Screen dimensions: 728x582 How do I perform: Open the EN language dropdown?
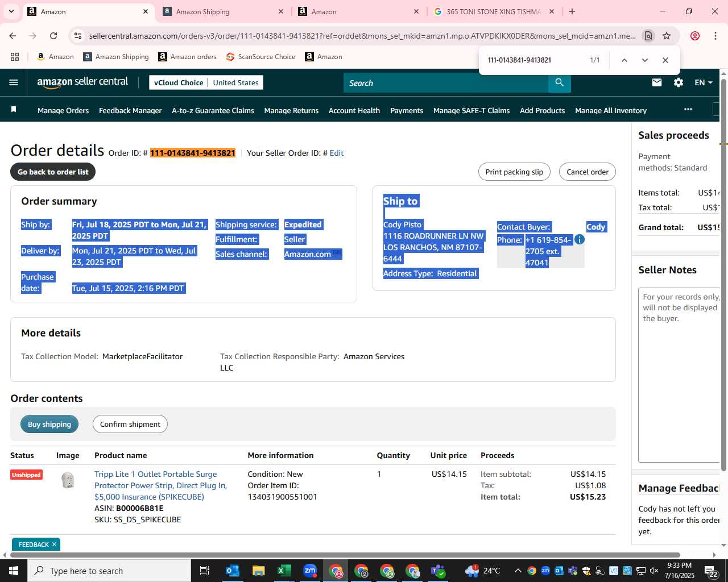coord(704,82)
